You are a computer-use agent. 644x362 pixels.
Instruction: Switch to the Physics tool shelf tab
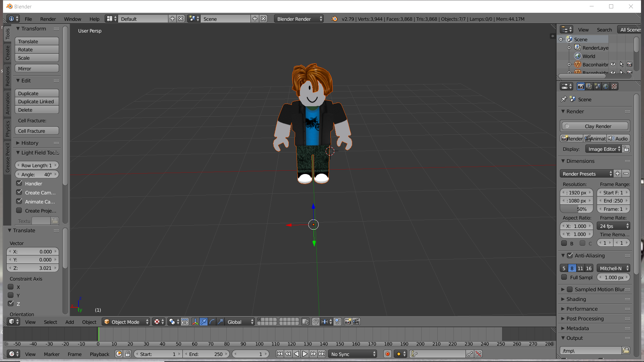8,129
